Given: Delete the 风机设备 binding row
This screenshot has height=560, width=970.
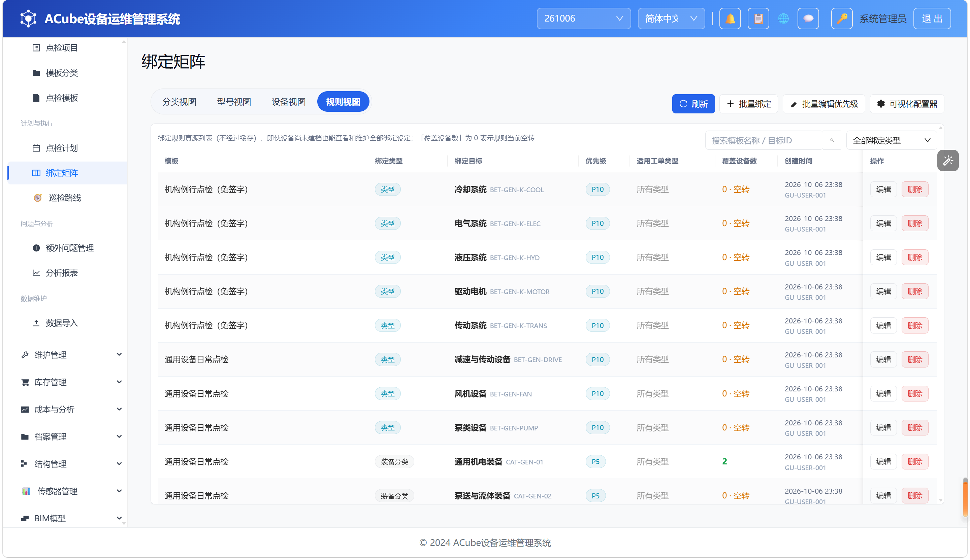Looking at the screenshot, I should [x=914, y=393].
